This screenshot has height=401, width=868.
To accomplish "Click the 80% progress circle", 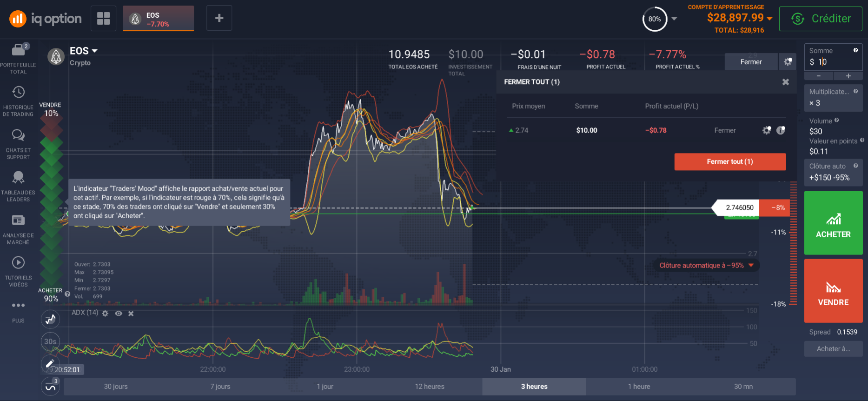I will [655, 19].
